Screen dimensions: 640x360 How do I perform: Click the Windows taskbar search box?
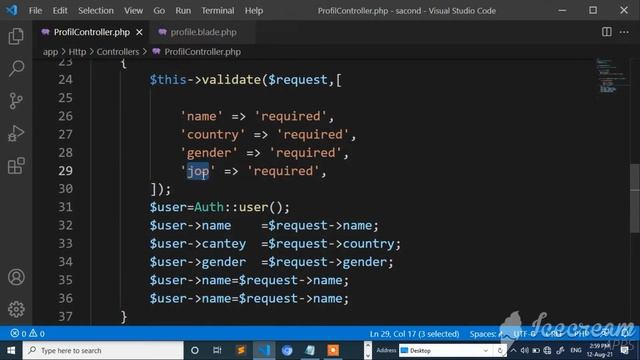click(103, 350)
